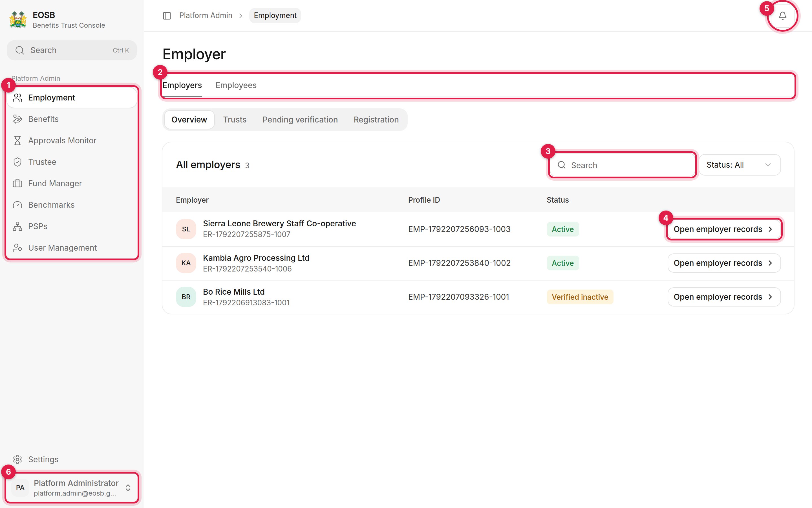Go to Approvals Monitor in the sidebar

tap(72, 141)
